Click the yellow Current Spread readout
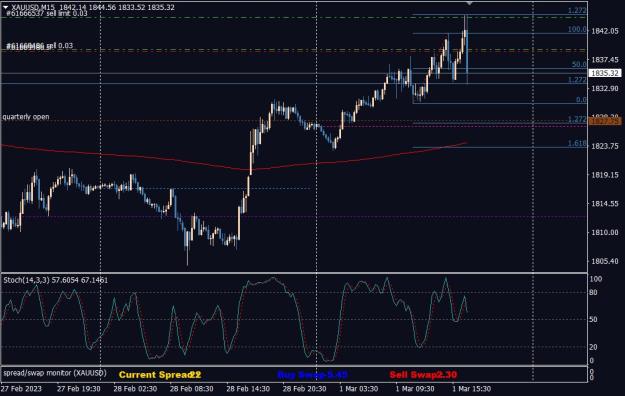 point(160,375)
